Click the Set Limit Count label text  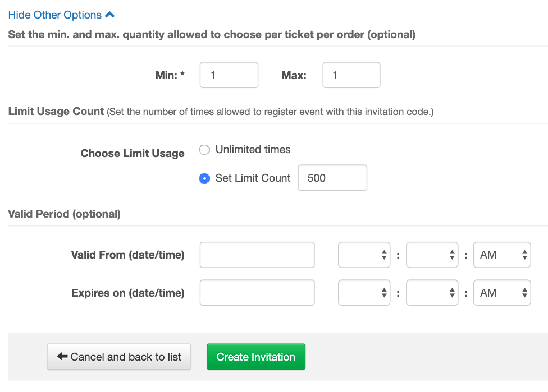[253, 178]
